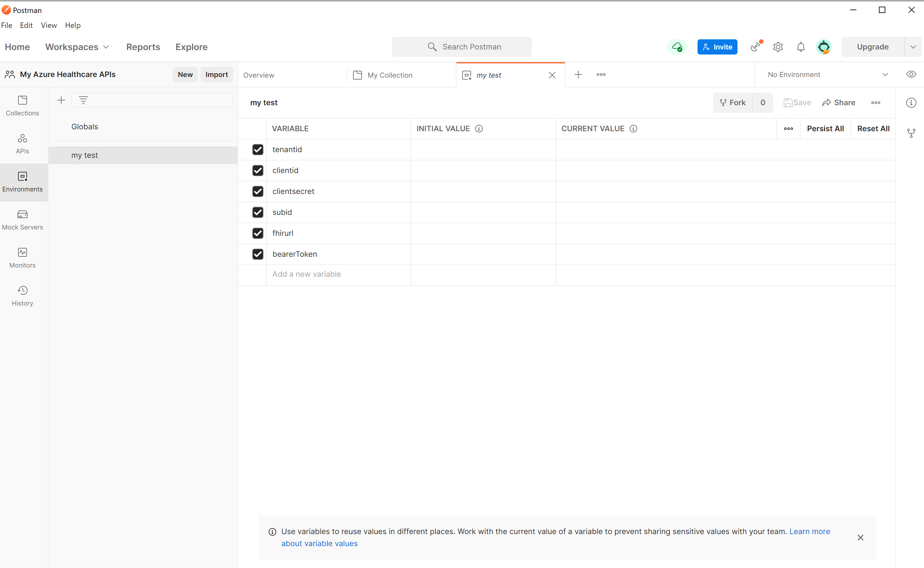Screen dimensions: 924x568
Task: Open the Monitors sidebar panel
Action: coord(22,258)
